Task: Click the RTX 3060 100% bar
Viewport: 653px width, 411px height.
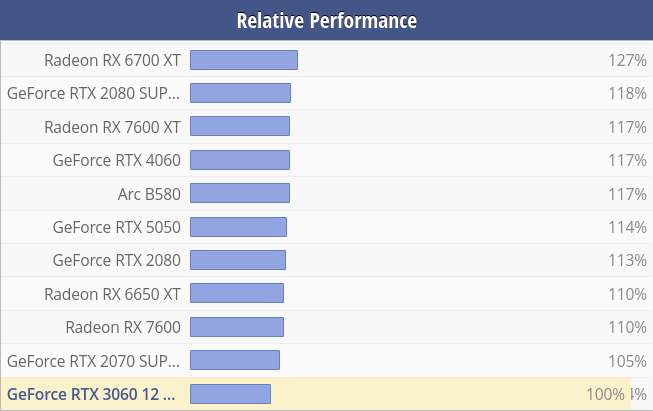Action: 230,394
